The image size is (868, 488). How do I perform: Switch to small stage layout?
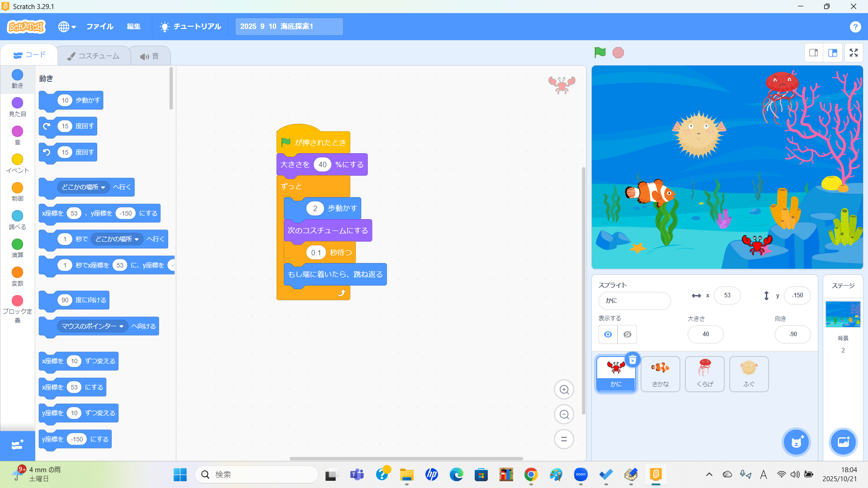tap(813, 53)
